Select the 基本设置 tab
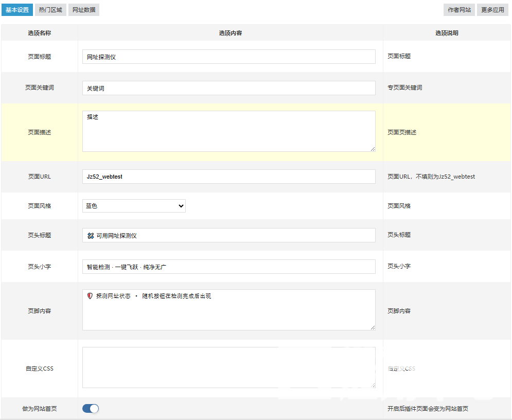This screenshot has height=420, width=512. point(17,9)
